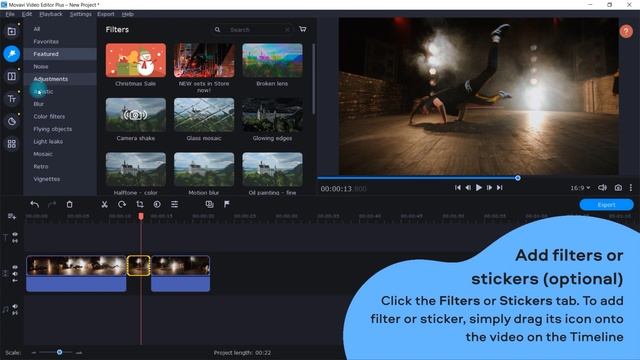Select the yellow-highlighted middle clip on timeline

[x=139, y=266]
